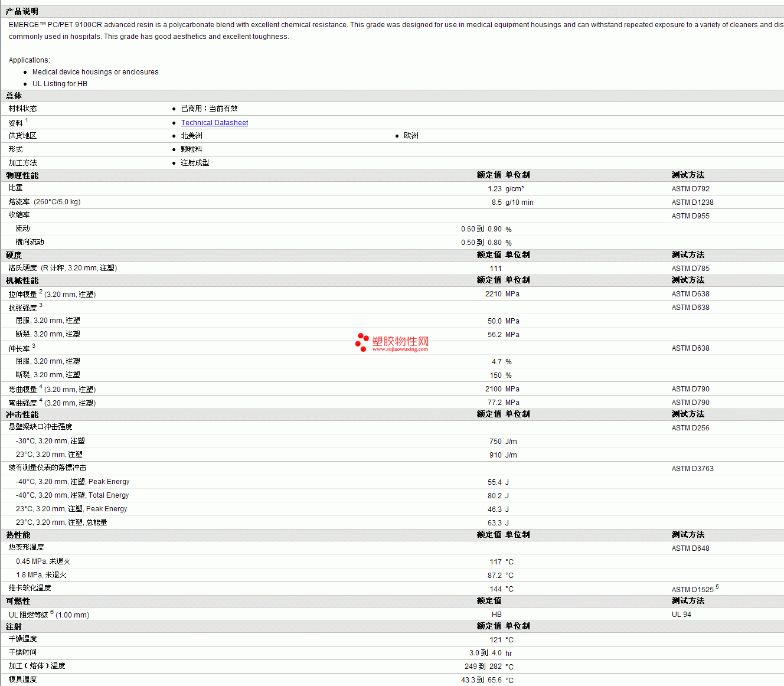Click the 产品说明 section header
Screen dimensions: 784x686
point(22,11)
